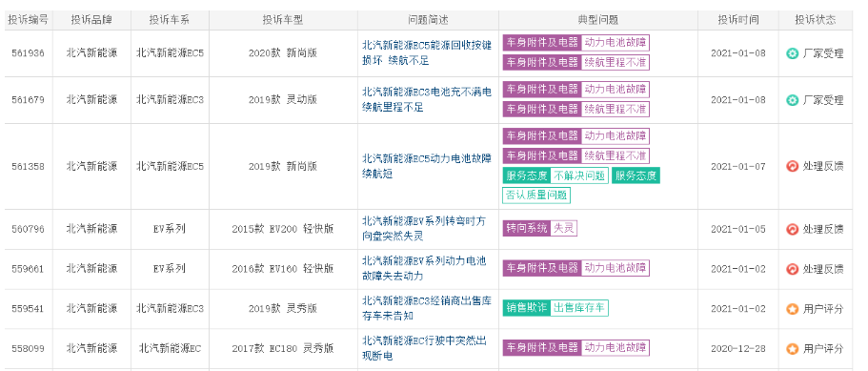Select complaint number 561679
Viewport: 868px width, 371px height.
coord(29,100)
